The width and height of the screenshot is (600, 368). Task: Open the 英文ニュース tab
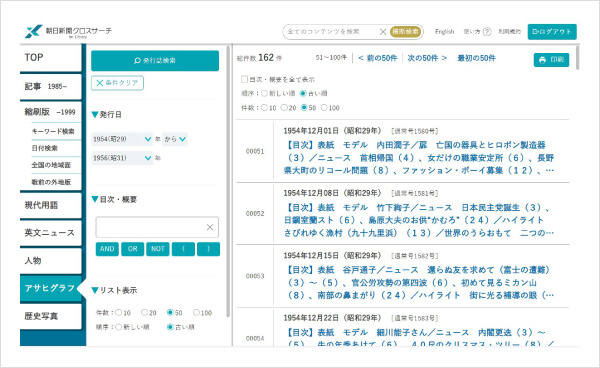pyautogui.click(x=51, y=233)
